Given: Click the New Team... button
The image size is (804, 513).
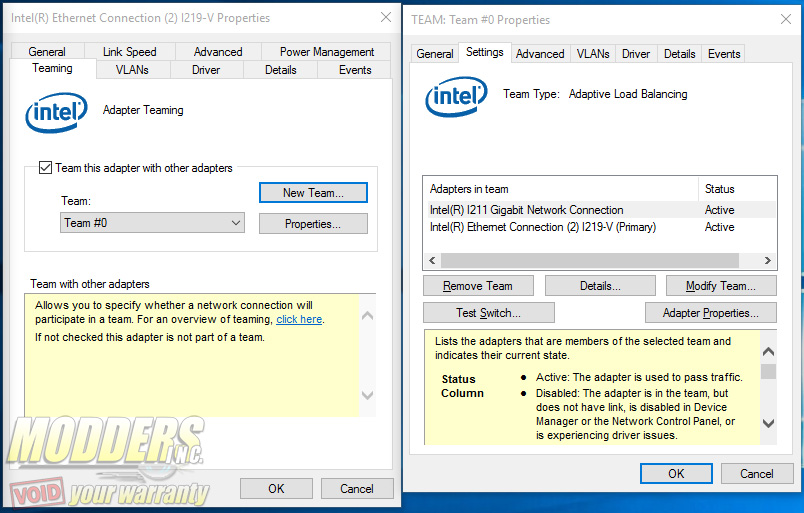Looking at the screenshot, I should tap(313, 193).
